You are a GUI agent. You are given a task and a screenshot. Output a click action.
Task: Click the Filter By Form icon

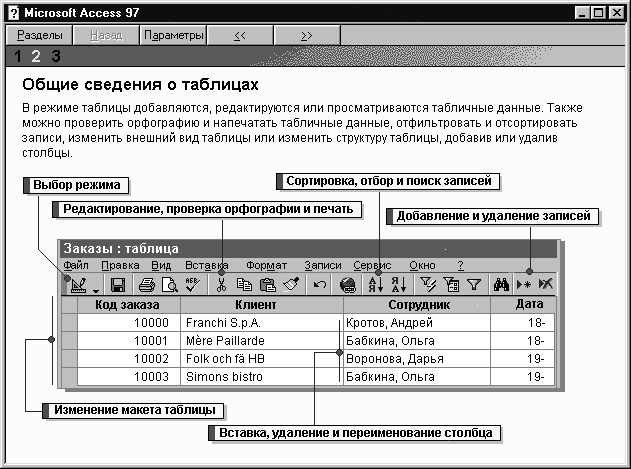click(x=451, y=285)
